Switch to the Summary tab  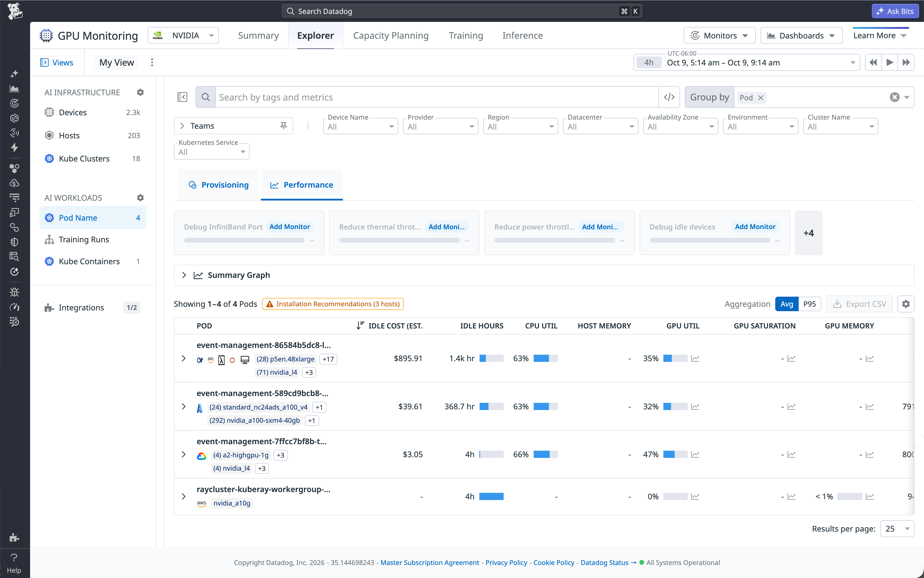click(x=258, y=36)
